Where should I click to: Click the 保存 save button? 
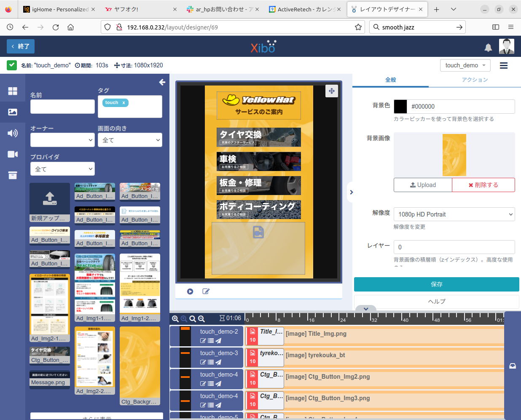tap(436, 284)
